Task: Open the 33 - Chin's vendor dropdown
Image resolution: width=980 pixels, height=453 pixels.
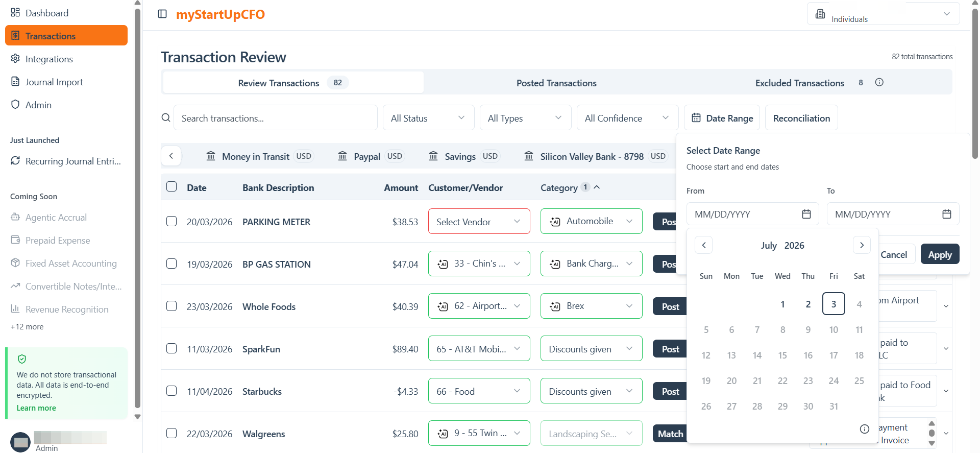Action: point(479,264)
